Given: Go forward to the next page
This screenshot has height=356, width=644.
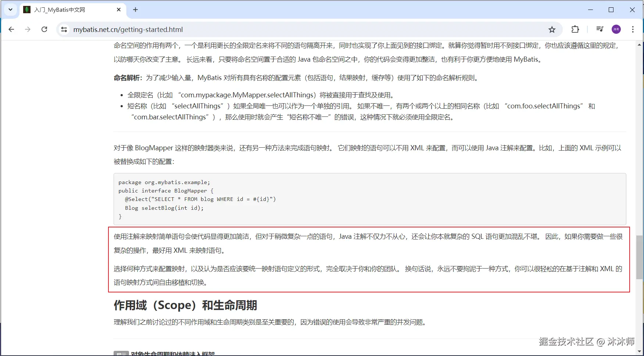Looking at the screenshot, I should point(28,29).
